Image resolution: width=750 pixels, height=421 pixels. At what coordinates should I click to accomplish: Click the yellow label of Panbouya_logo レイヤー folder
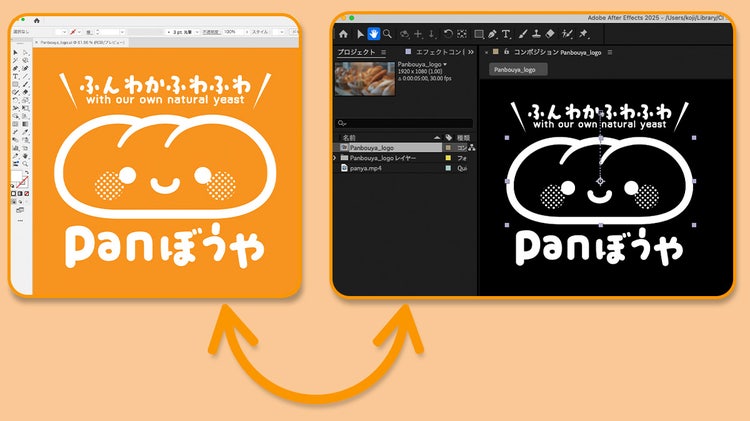448,158
